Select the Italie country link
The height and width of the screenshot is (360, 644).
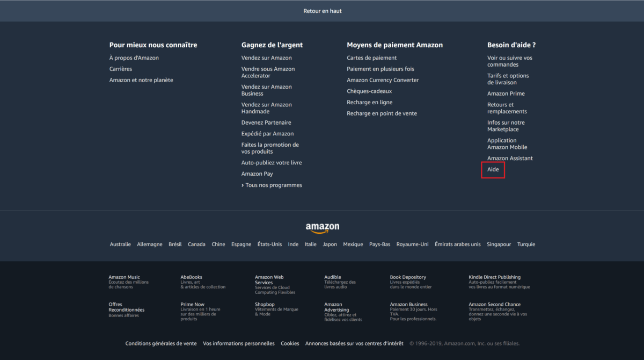tap(311, 244)
